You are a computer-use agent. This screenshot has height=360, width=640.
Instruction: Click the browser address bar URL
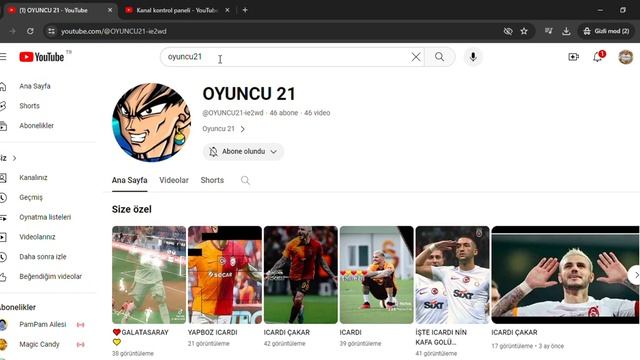point(114,31)
